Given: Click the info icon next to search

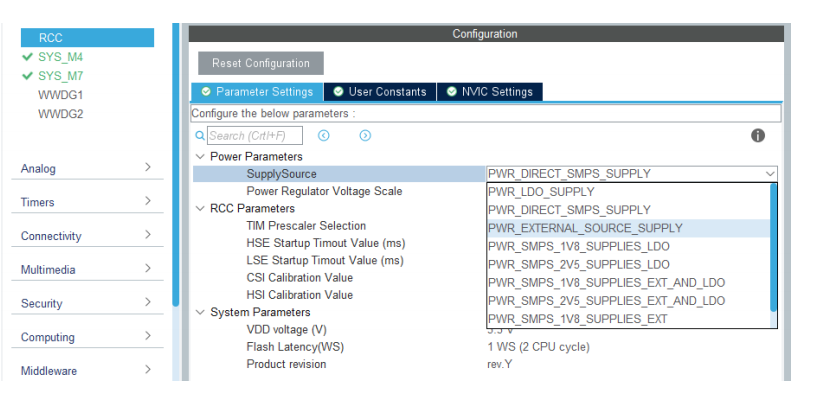Looking at the screenshot, I should 758,135.
